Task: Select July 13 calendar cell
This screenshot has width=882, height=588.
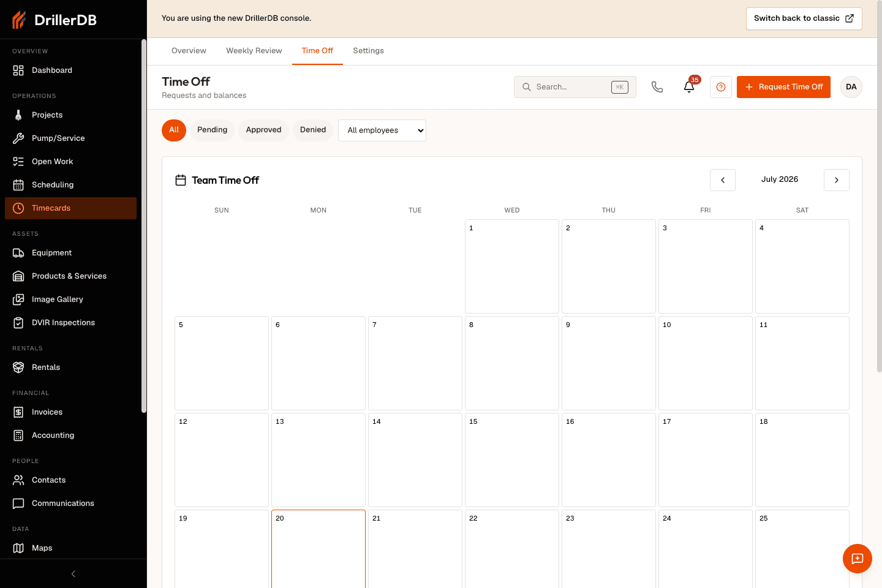Action: click(x=318, y=460)
